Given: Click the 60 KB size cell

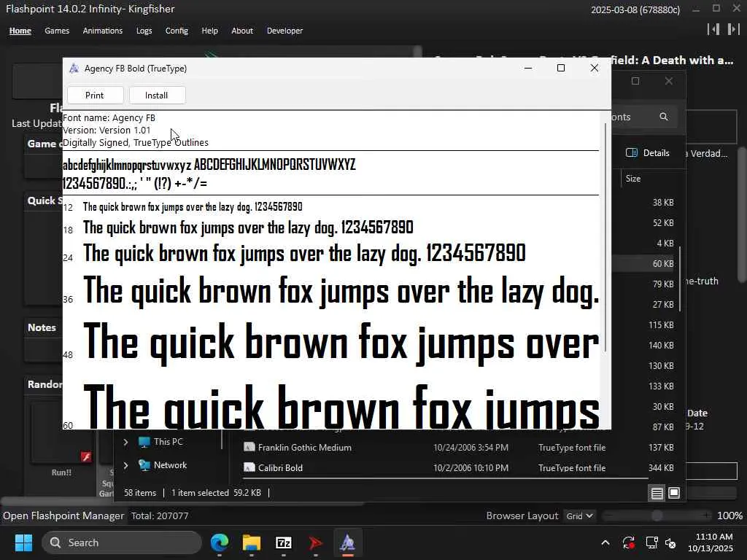Looking at the screenshot, I should 662,263.
